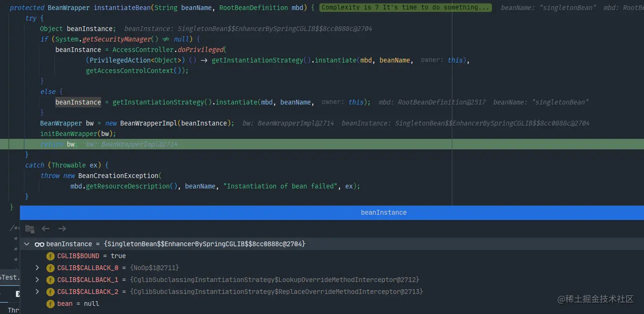Click the field icon of bean row
Image resolution: width=644 pixels, height=314 pixels.
coord(51,304)
